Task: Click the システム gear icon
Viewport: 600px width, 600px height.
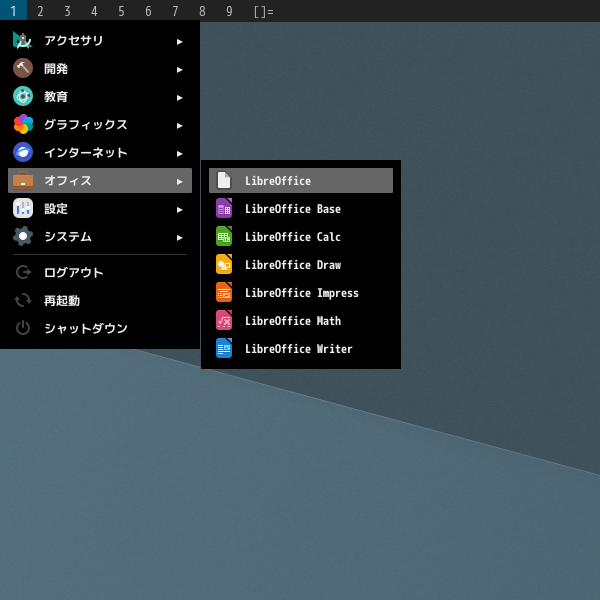Action: coord(23,236)
